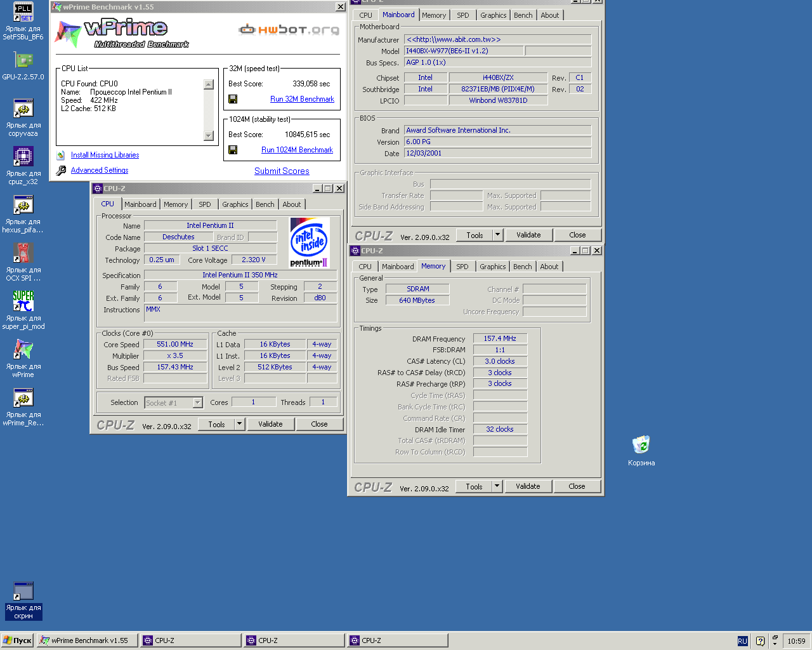The width and height of the screenshot is (812, 650).
Task: Expand Tools dropdown in CPU-Z Mainboard window
Action: pyautogui.click(x=498, y=235)
